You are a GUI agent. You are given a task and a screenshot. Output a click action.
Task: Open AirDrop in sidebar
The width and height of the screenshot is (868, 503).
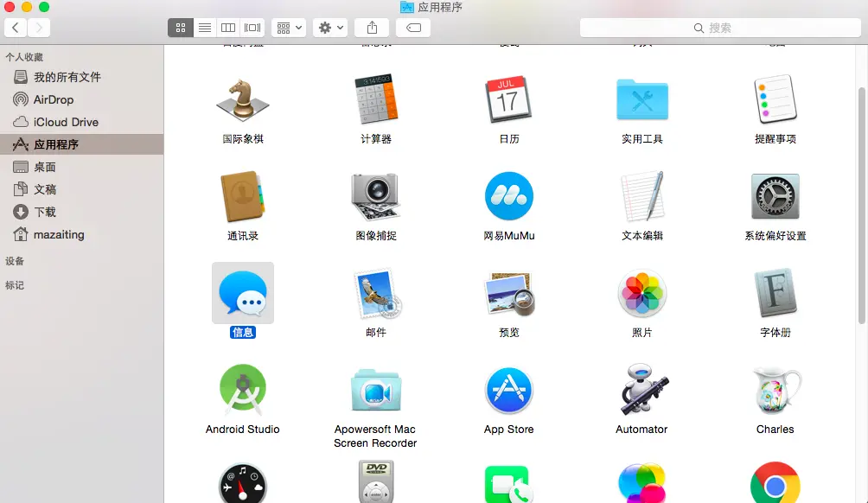point(82,99)
